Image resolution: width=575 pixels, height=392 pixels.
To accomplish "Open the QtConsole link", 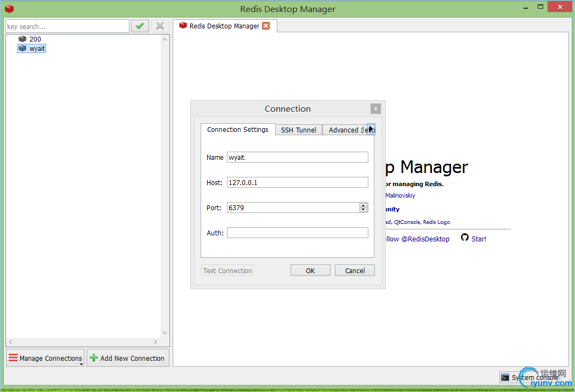I will point(407,222).
